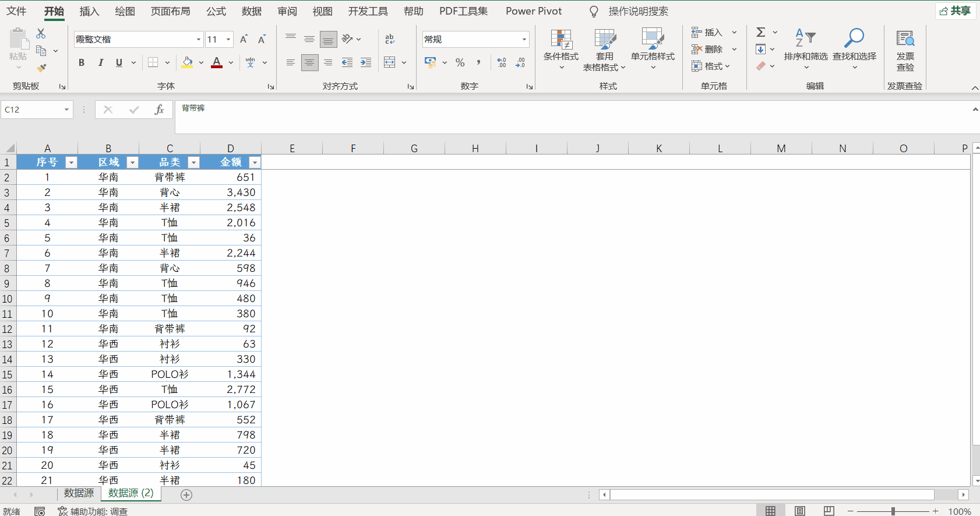Image resolution: width=980 pixels, height=516 pixels.
Task: Toggle underline formatting
Action: (119, 62)
